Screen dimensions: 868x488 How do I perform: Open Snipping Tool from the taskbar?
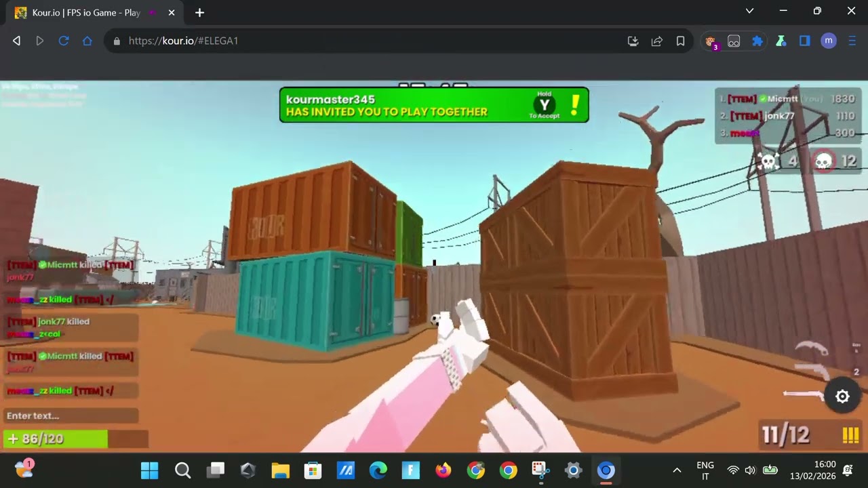coord(540,470)
